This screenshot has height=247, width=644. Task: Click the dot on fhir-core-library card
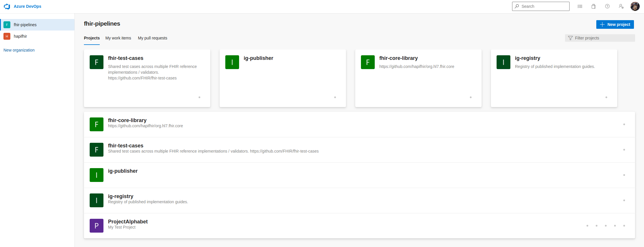pyautogui.click(x=471, y=97)
